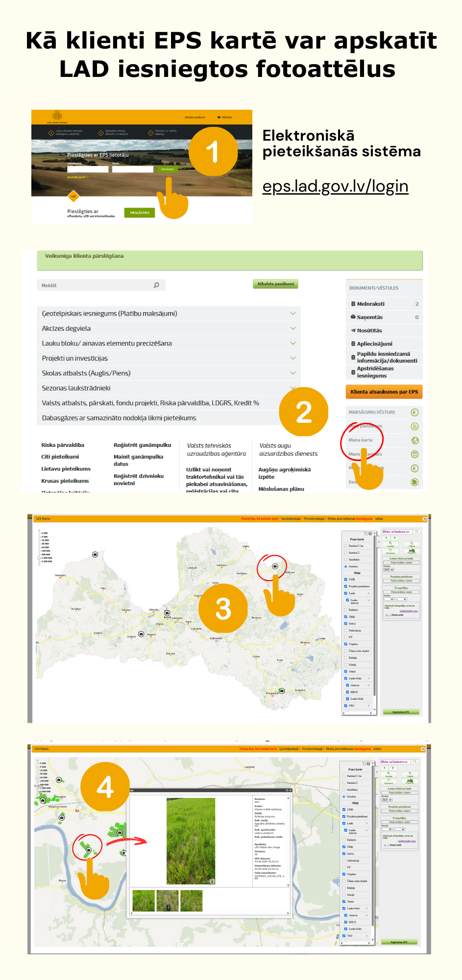The image size is (462, 980).
Task: Select the Satelītdati base map radio in step 3
Action: point(345,559)
